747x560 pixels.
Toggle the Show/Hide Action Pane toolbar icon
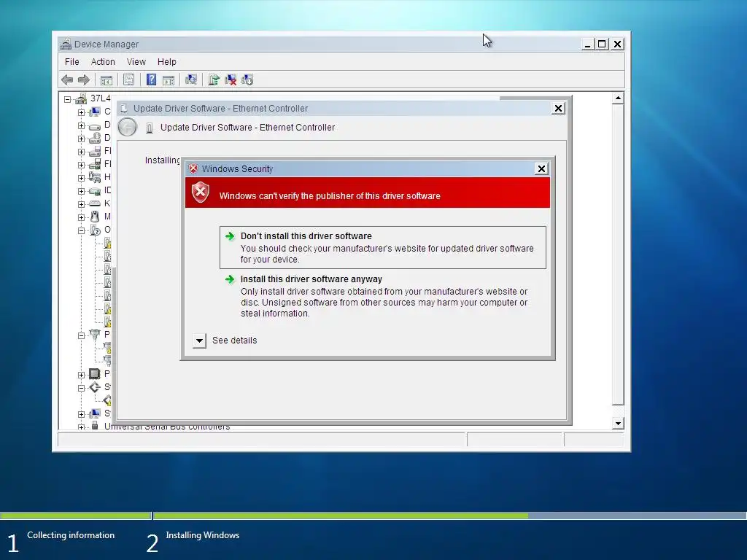point(169,79)
